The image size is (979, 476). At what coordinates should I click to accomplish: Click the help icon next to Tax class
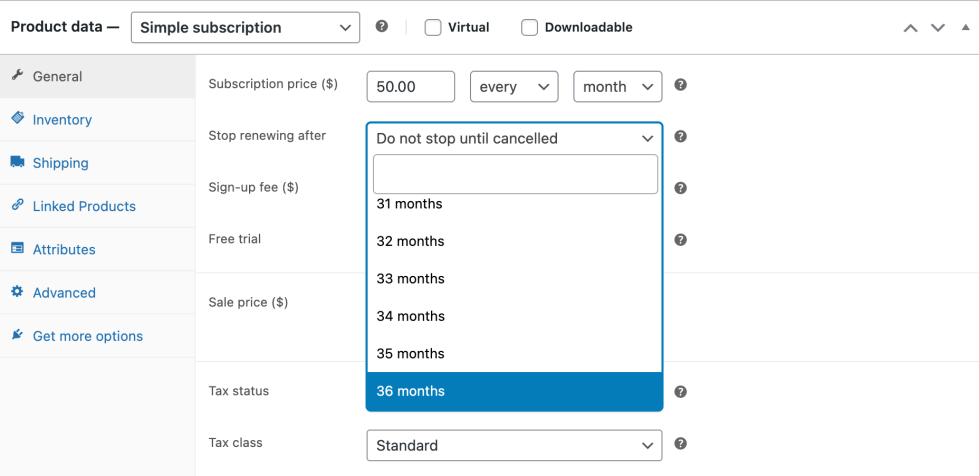click(680, 443)
